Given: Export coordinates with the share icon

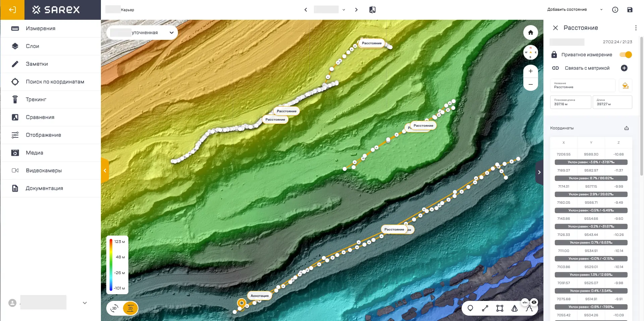Looking at the screenshot, I should click(626, 128).
